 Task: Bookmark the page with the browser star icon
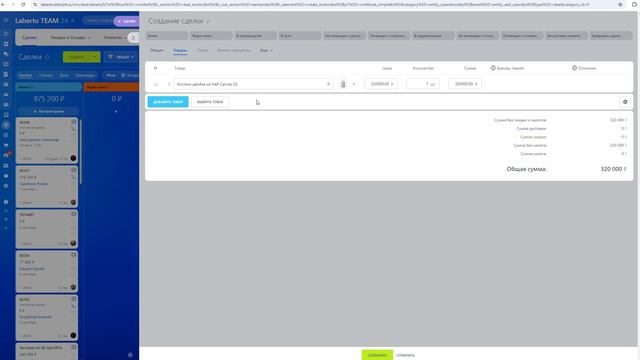pyautogui.click(x=620, y=4)
